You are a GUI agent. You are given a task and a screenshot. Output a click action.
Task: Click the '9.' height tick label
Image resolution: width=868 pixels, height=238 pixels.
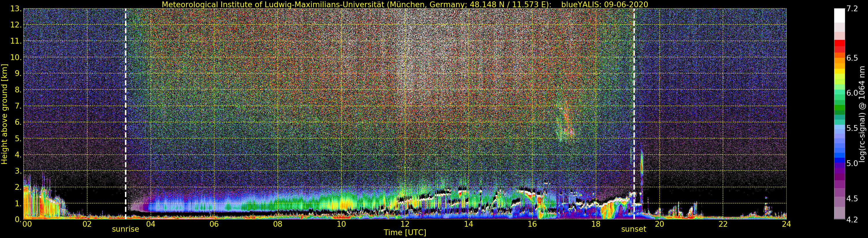click(18, 73)
